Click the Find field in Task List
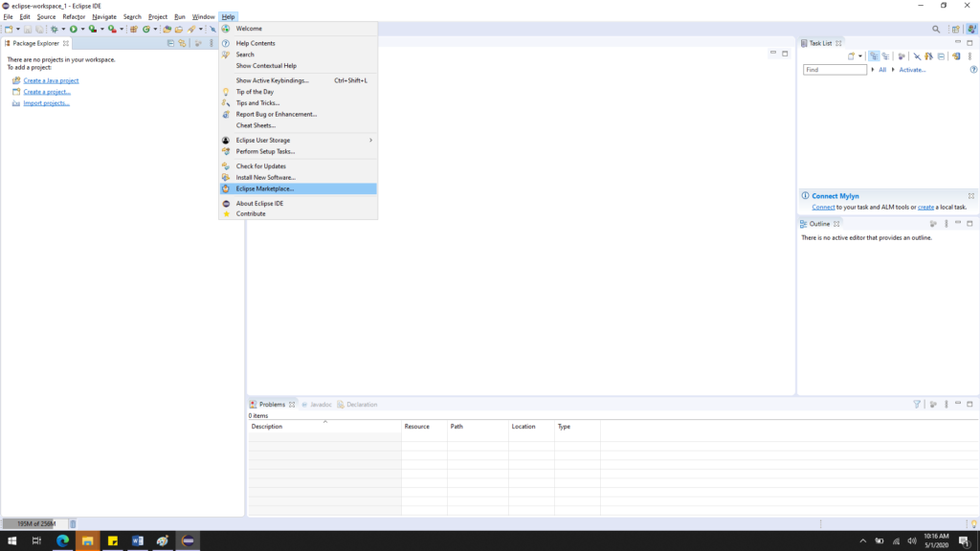Screen dimensions: 980x551 point(835,69)
